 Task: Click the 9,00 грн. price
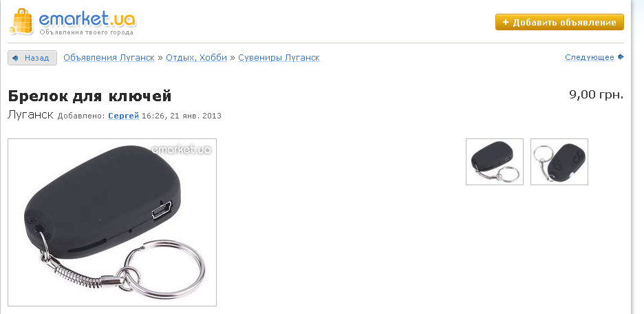[x=597, y=94]
